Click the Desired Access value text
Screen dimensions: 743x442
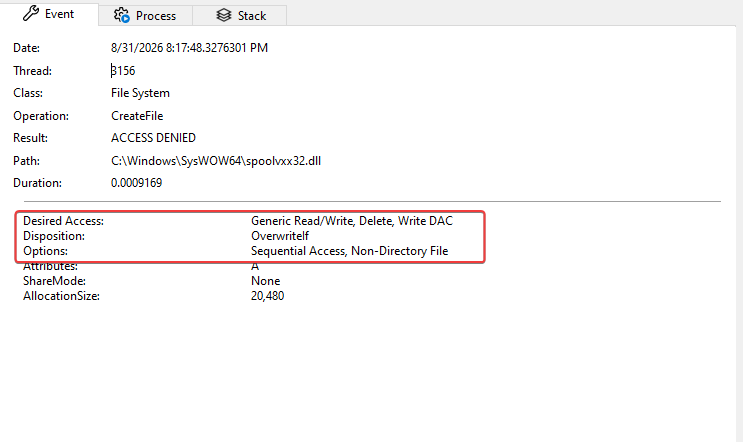pos(352,221)
